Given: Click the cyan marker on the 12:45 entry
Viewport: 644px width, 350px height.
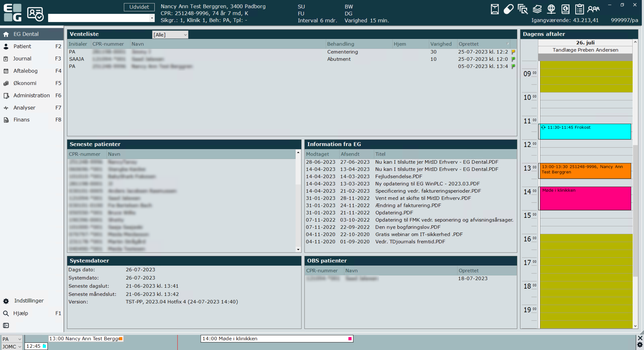Looking at the screenshot, I should point(44,346).
